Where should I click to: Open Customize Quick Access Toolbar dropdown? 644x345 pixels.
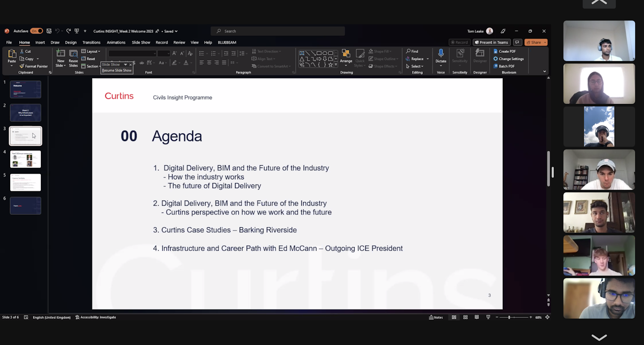85,31
